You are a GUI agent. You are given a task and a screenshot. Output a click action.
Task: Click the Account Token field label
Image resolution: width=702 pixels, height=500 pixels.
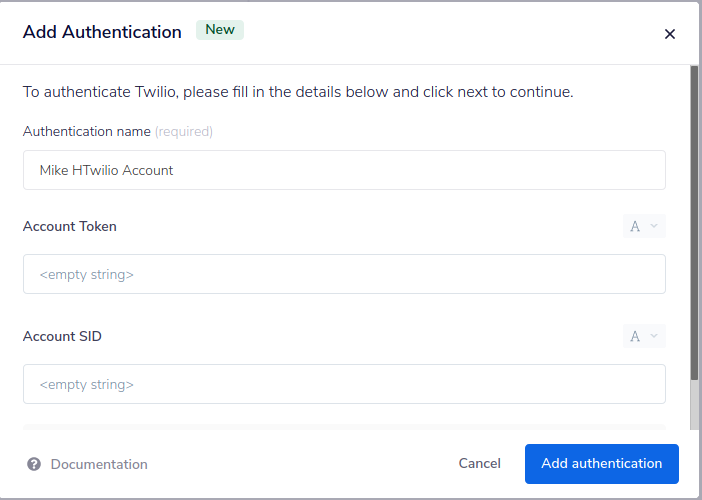coord(70,227)
